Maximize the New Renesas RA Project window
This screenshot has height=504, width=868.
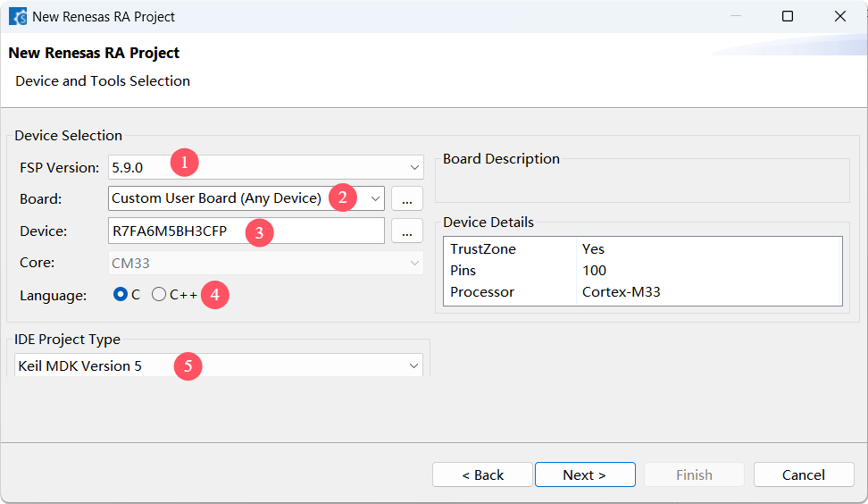click(787, 16)
